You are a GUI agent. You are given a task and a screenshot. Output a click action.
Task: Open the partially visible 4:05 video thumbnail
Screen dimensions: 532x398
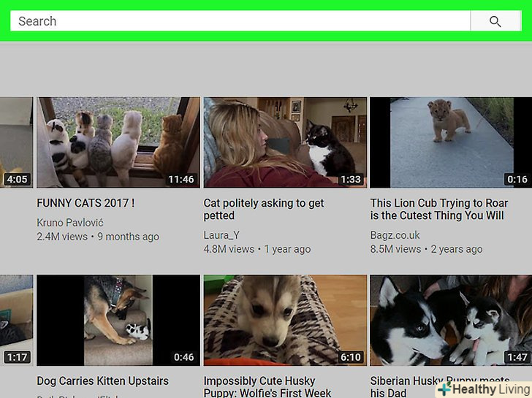click(16, 142)
